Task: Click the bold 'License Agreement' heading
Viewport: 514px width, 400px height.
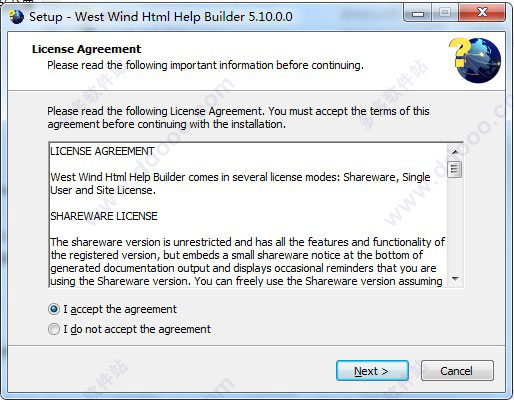Action: (x=87, y=49)
